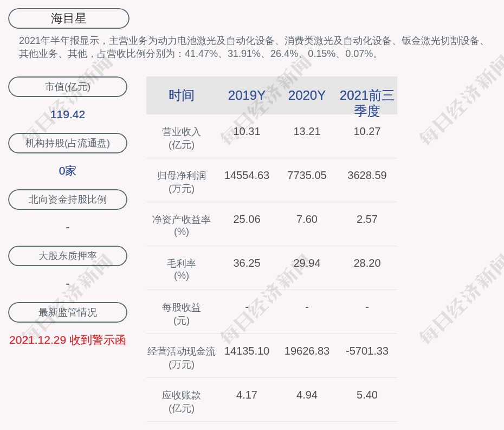The image size is (504, 430).
Task: Click net profit value 3628.59
Action: tap(367, 175)
